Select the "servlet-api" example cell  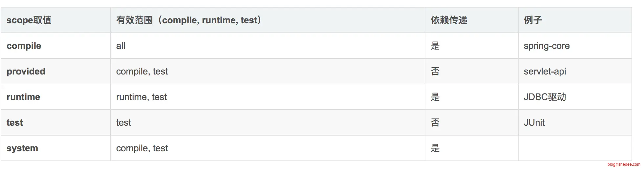(x=545, y=72)
